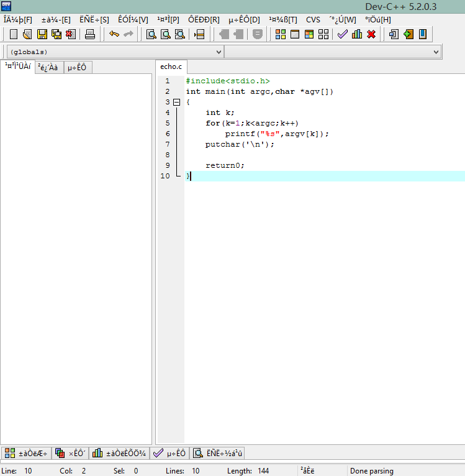This screenshot has width=465, height=476.
Task: Open the bottom find results magnifier tab
Action: [x=217, y=453]
